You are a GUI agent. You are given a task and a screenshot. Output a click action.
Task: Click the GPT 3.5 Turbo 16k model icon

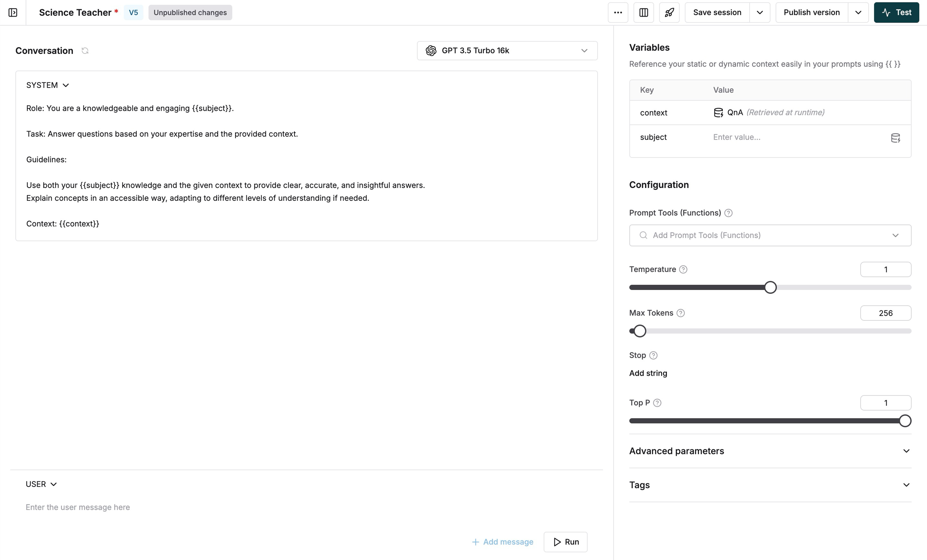pyautogui.click(x=431, y=50)
